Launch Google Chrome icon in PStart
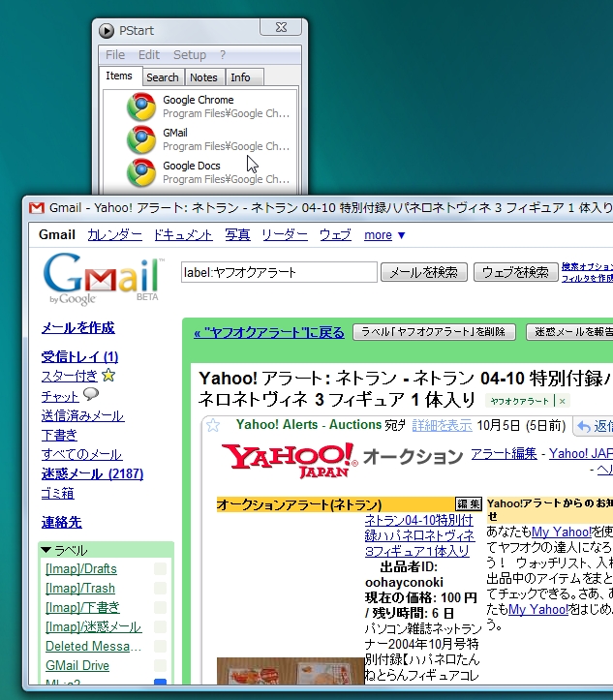The width and height of the screenshot is (613, 700). tap(141, 107)
